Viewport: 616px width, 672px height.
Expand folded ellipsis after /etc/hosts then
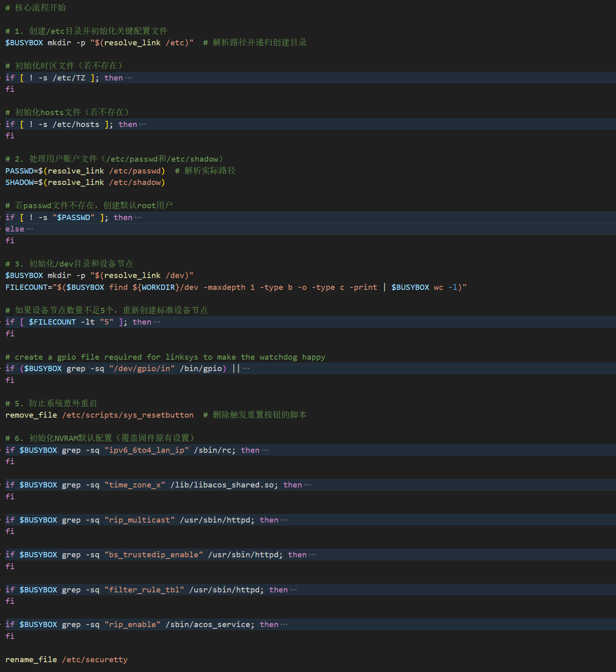tap(142, 124)
